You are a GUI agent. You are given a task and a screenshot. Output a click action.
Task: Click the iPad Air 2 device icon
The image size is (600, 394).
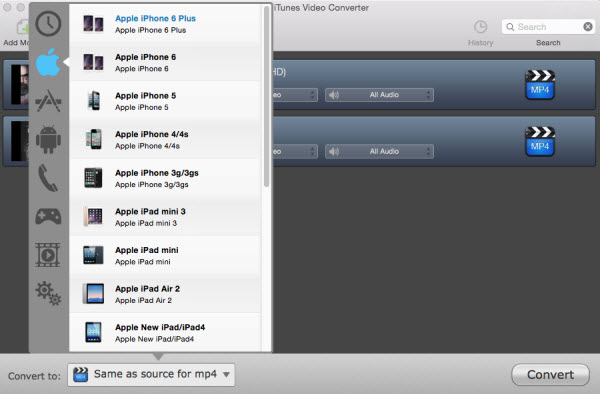pyautogui.click(x=93, y=294)
